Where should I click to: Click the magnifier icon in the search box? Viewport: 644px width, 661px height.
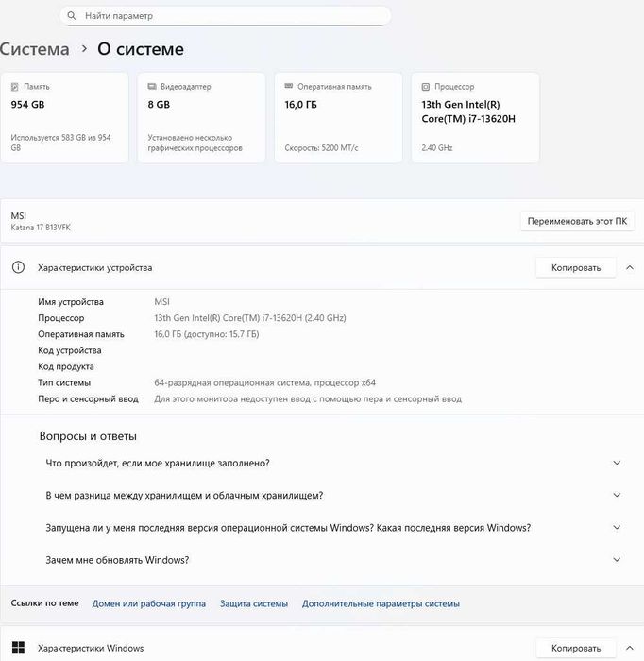click(x=73, y=16)
